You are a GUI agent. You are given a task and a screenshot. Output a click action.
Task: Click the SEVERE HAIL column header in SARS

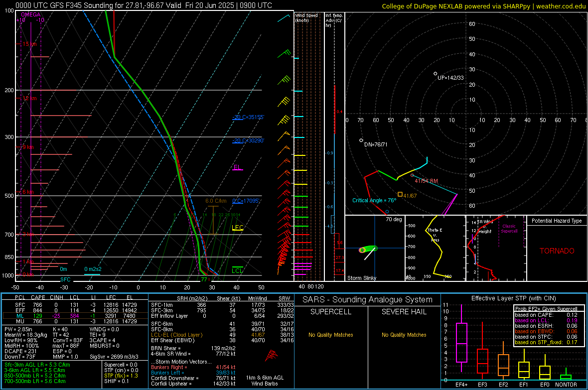click(x=404, y=312)
